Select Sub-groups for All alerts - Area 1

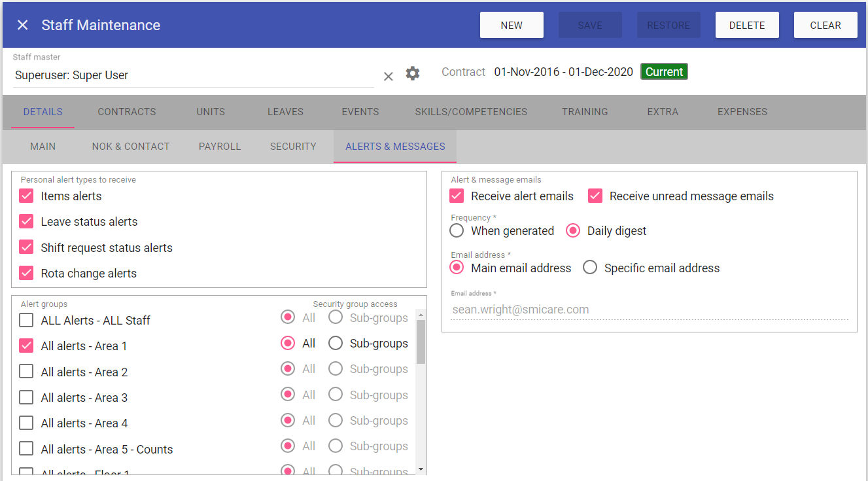[x=336, y=344]
